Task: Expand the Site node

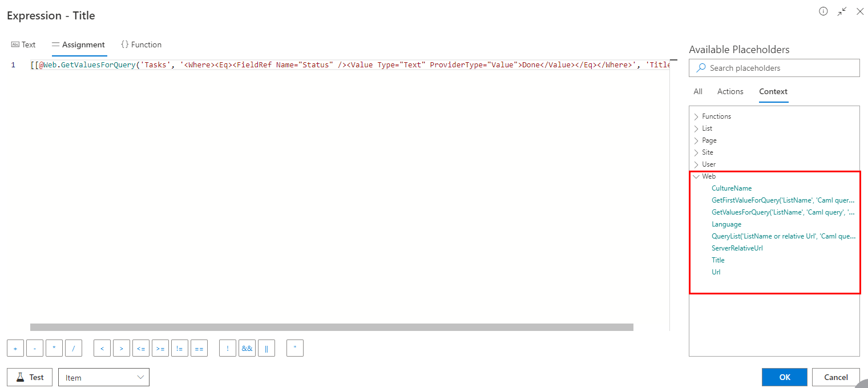Action: [696, 152]
